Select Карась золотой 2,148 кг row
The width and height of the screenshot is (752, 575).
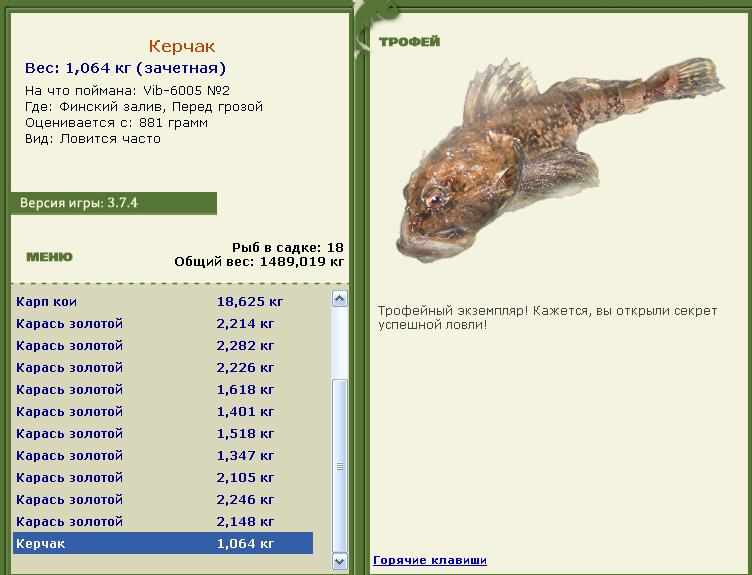163,522
